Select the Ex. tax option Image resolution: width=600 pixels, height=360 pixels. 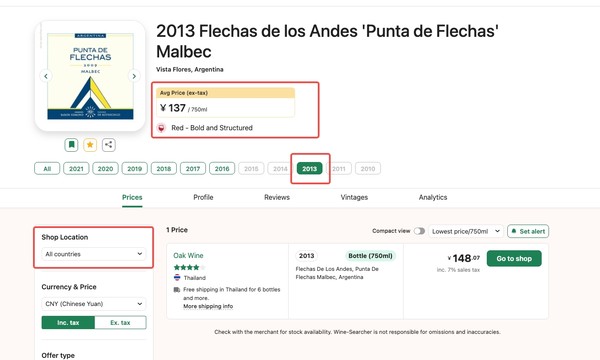[x=120, y=323]
